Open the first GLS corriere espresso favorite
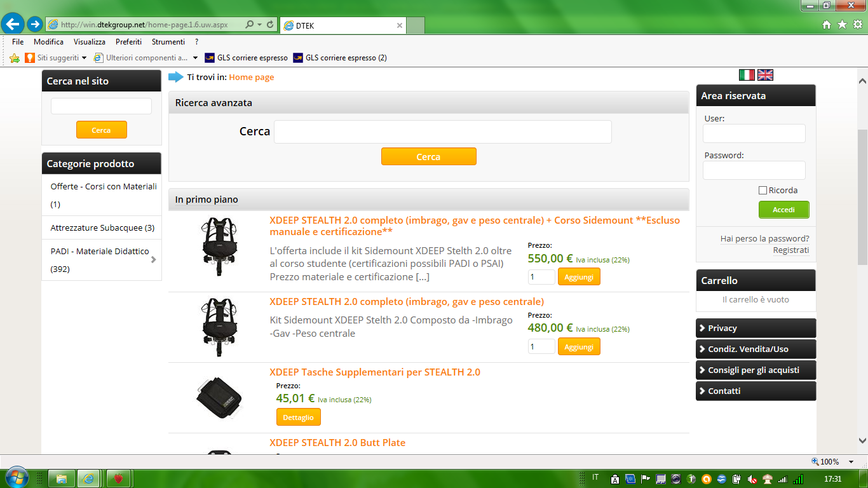 click(x=247, y=58)
